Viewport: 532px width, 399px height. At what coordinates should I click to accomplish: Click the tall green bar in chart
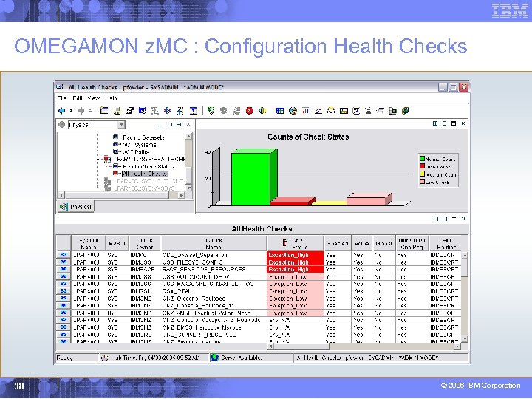coord(251,179)
